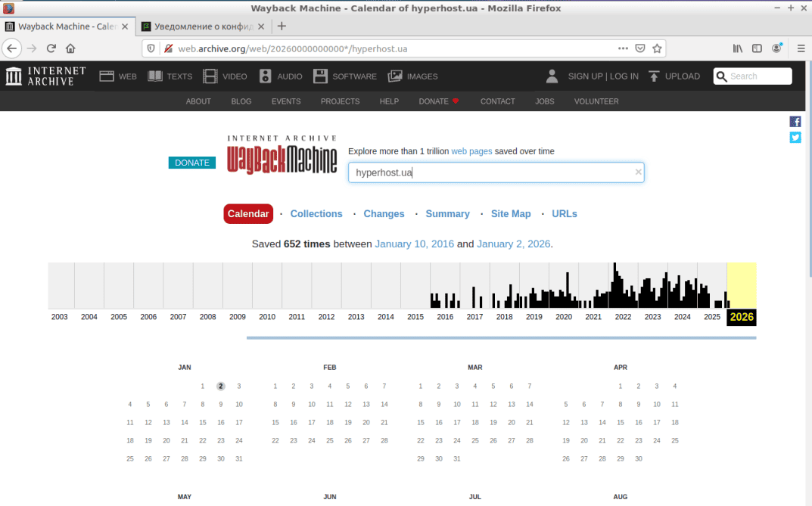
Task: Expand page actions three-dot menu
Action: click(x=623, y=48)
